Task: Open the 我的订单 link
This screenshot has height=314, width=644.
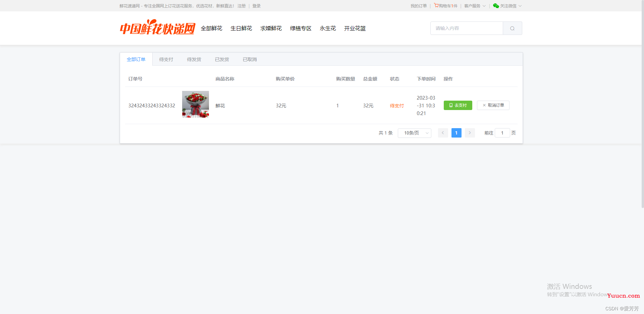Action: click(419, 6)
